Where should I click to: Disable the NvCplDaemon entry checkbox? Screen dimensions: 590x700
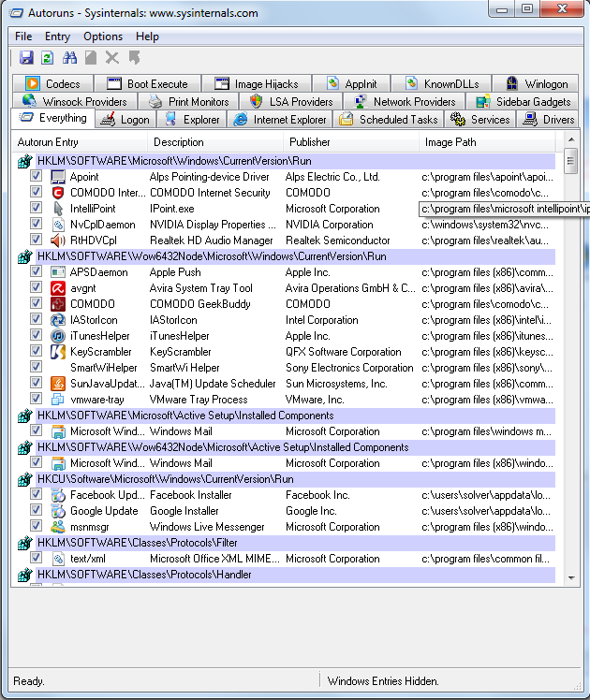tap(36, 224)
